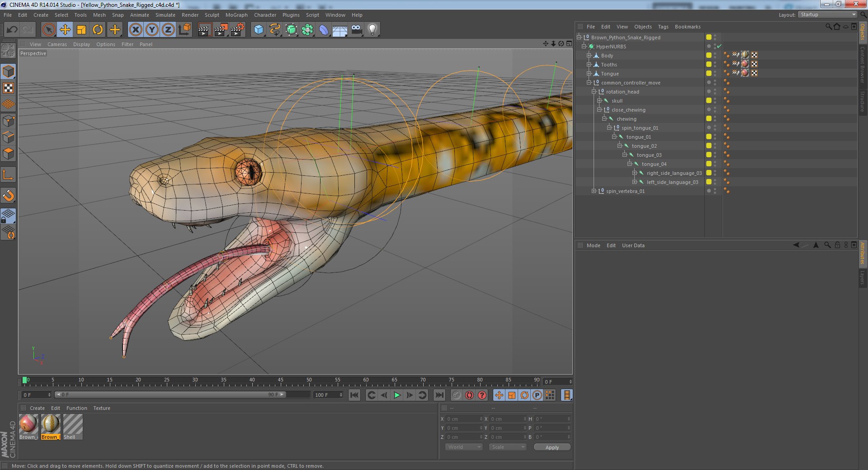Expand spin_vertebra_01 node
Screen dimensions: 868x470
[x=594, y=191]
